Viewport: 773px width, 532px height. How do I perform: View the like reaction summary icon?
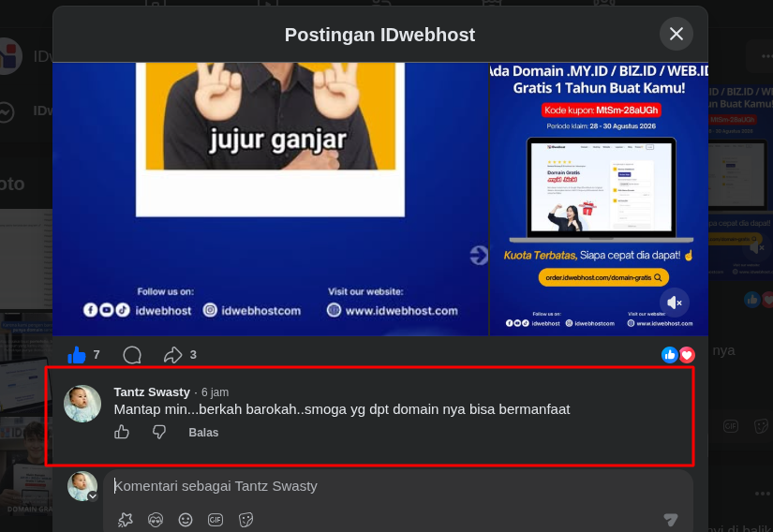[x=670, y=355]
